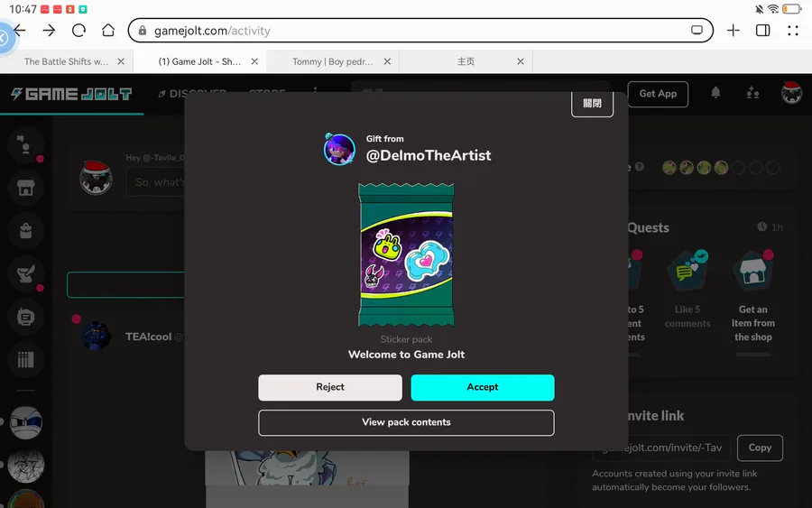Copy the invite link
812x508 pixels.
click(760, 448)
